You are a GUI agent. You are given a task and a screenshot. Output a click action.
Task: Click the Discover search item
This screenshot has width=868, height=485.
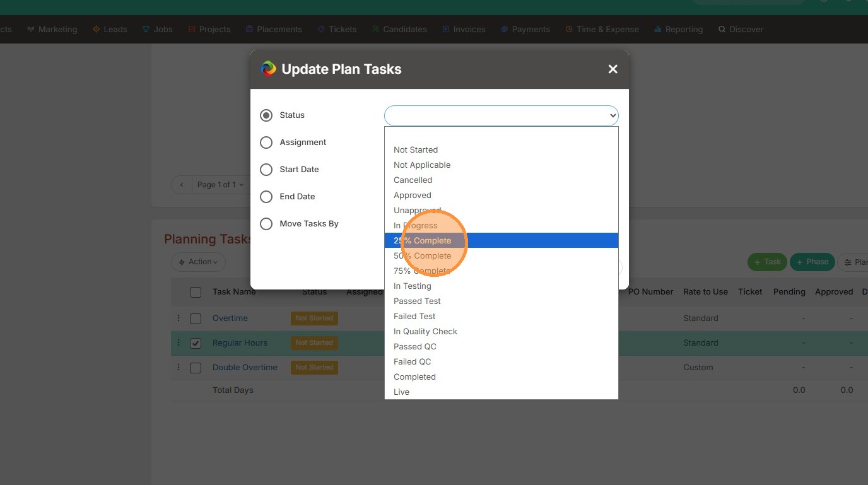coord(741,29)
